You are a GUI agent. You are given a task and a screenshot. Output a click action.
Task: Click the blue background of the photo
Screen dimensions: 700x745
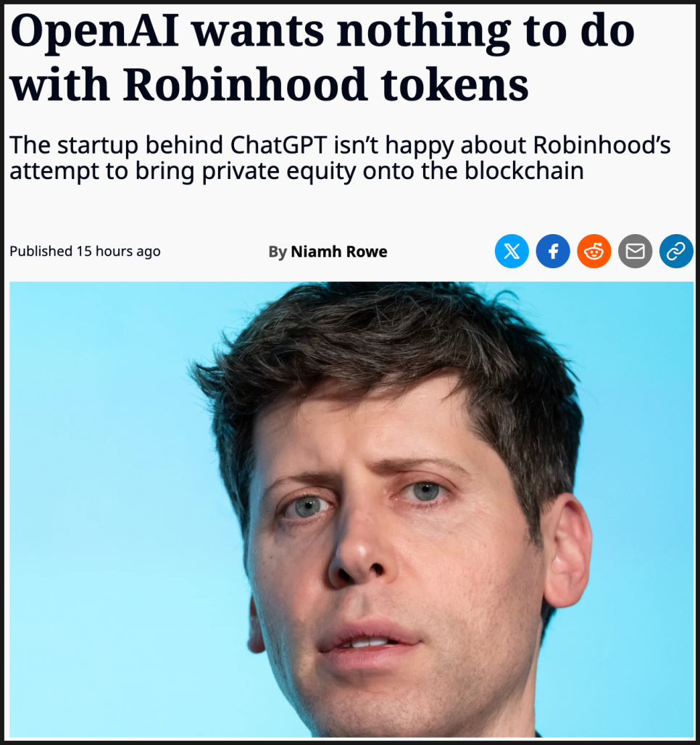coord(95,475)
